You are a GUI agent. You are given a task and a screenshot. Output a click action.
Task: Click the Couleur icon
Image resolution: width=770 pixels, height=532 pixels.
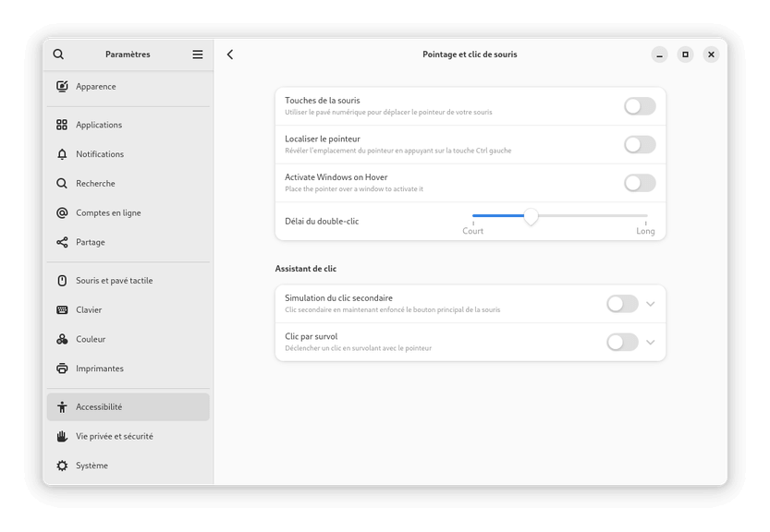pyautogui.click(x=62, y=339)
